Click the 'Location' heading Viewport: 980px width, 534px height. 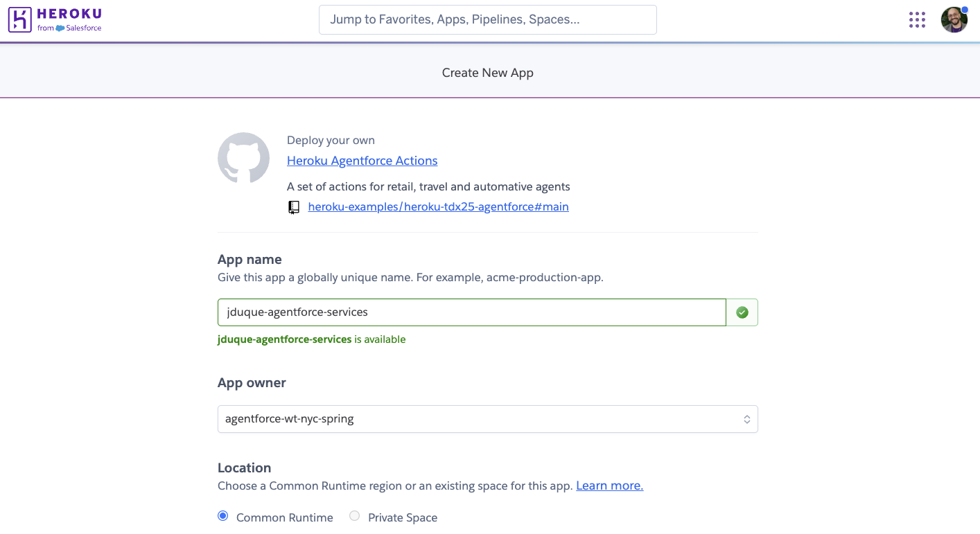(244, 468)
